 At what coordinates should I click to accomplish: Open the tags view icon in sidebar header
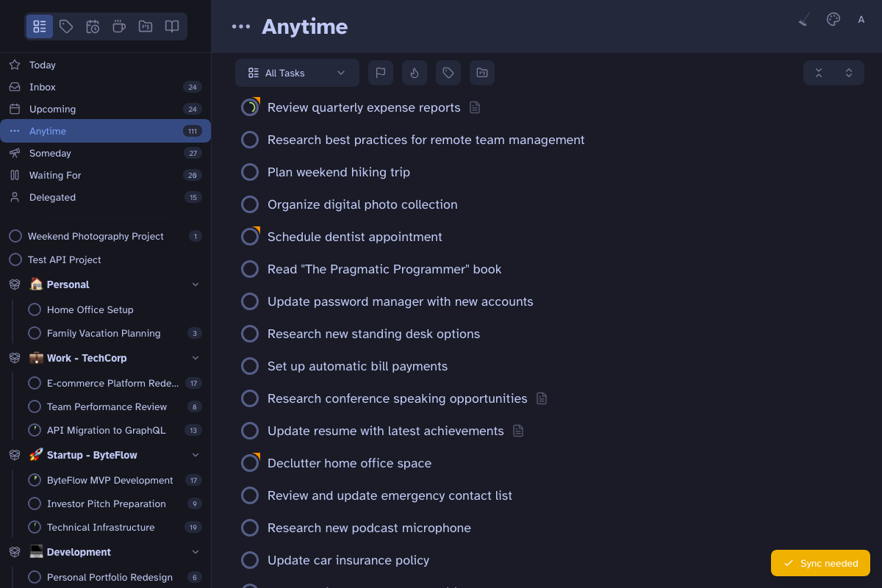66,26
